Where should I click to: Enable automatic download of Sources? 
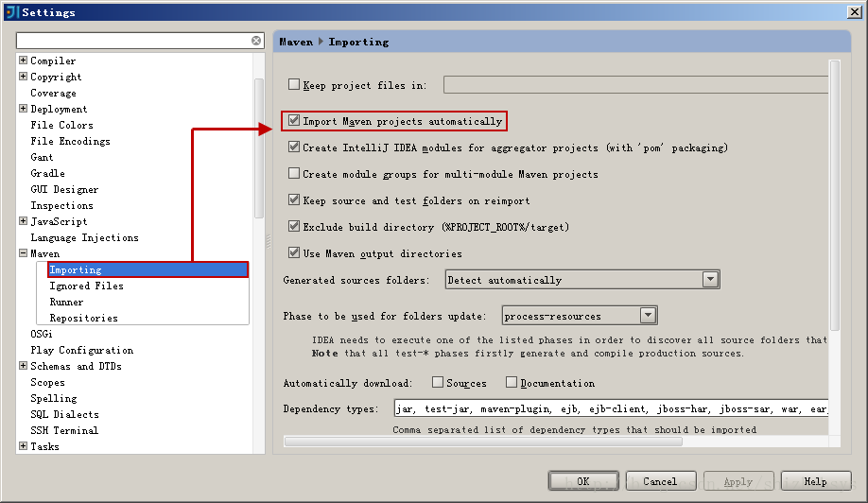438,382
